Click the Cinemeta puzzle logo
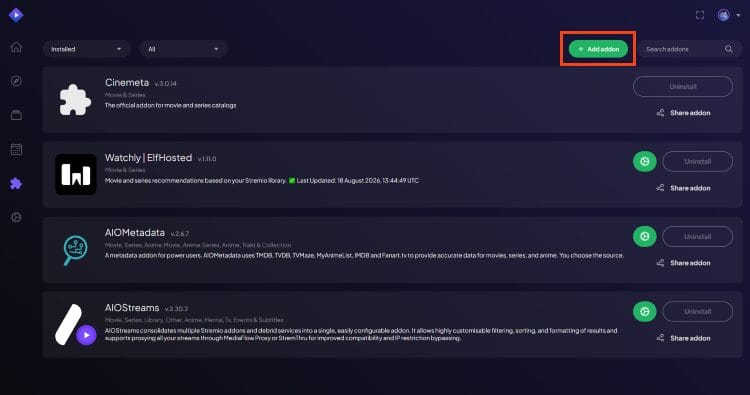The image size is (750, 395). tap(75, 99)
